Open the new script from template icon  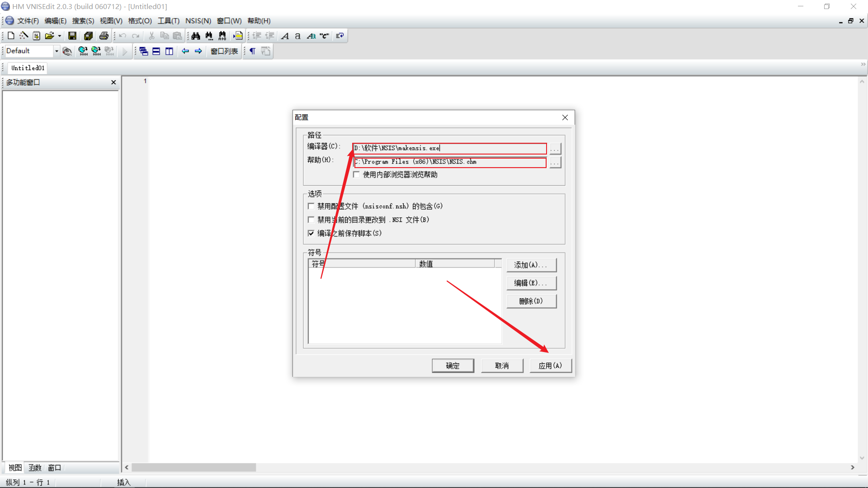[x=37, y=36]
